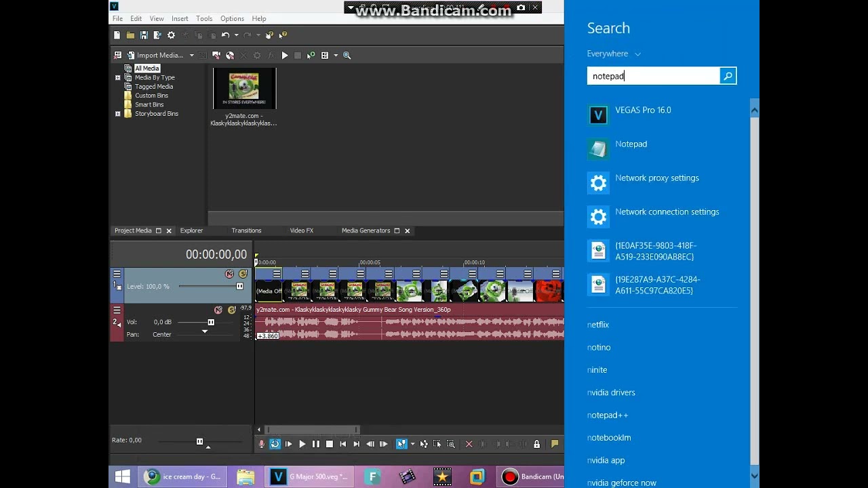
Task: Close the Project Media tab
Action: [169, 231]
